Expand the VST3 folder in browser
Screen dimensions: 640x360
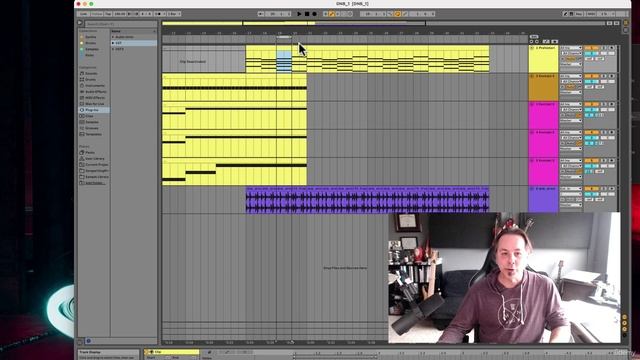click(113, 49)
